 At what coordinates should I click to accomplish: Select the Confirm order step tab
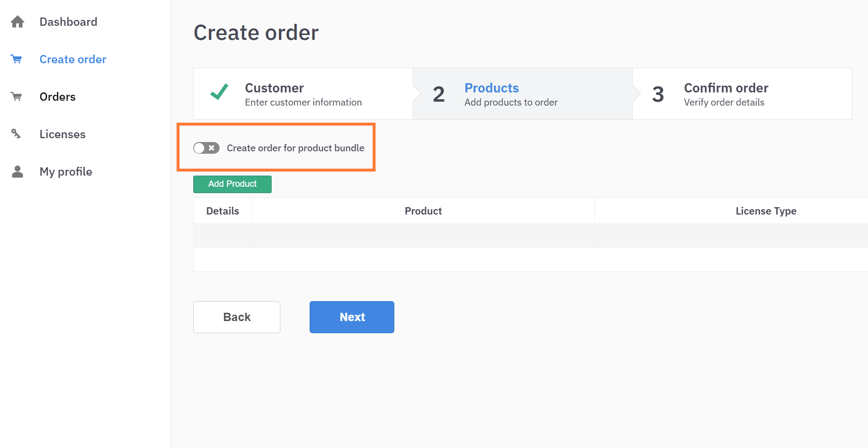[x=725, y=94]
